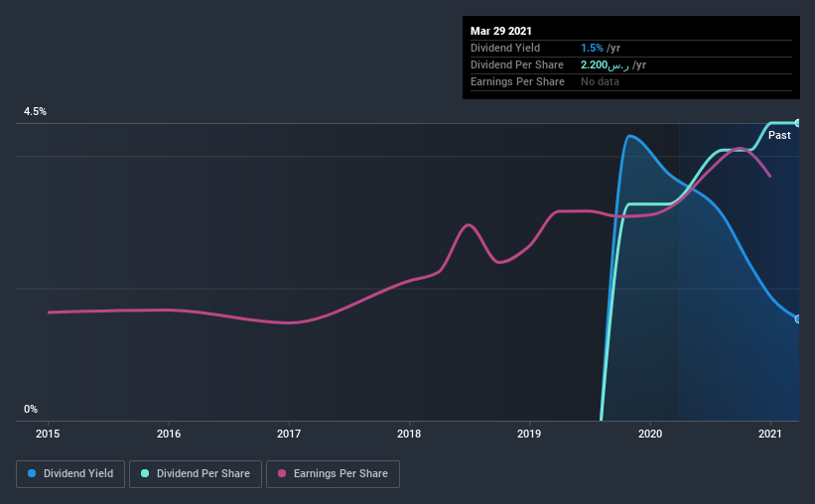Click the 2016 x-axis label
This screenshot has width=815, height=504.
point(169,434)
